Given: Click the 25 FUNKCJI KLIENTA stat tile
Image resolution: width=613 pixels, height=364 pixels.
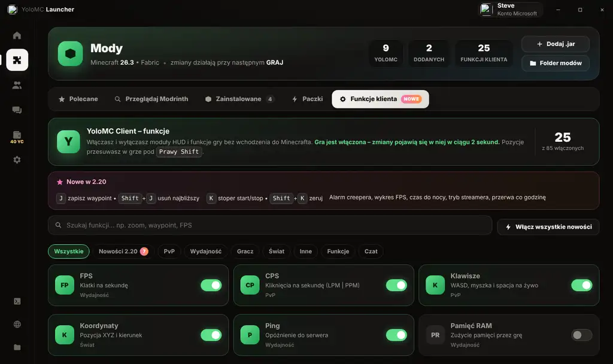Looking at the screenshot, I should click(x=484, y=53).
